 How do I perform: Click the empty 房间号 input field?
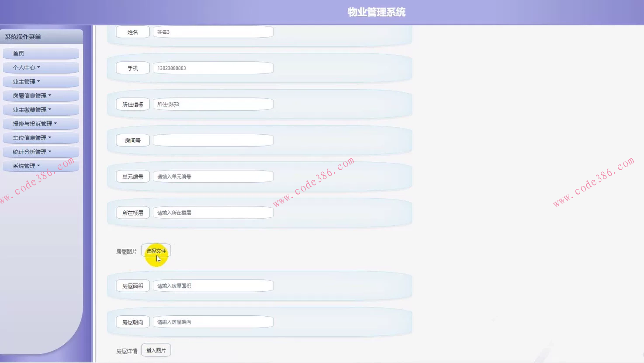point(212,140)
